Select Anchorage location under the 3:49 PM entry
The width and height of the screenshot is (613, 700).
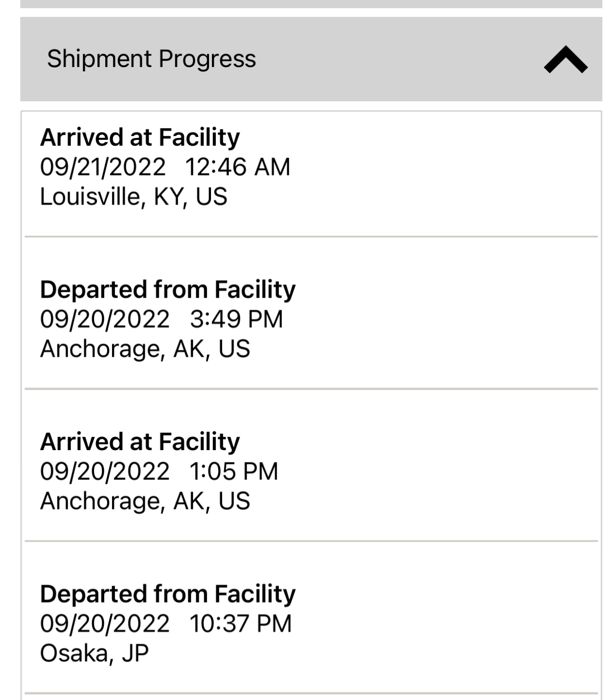pyautogui.click(x=145, y=349)
